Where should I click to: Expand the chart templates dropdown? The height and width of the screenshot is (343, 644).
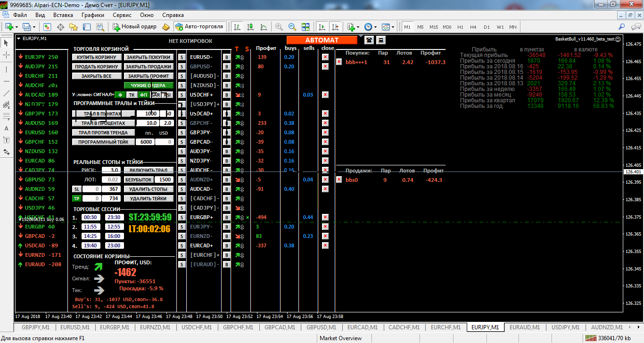[x=393, y=27]
